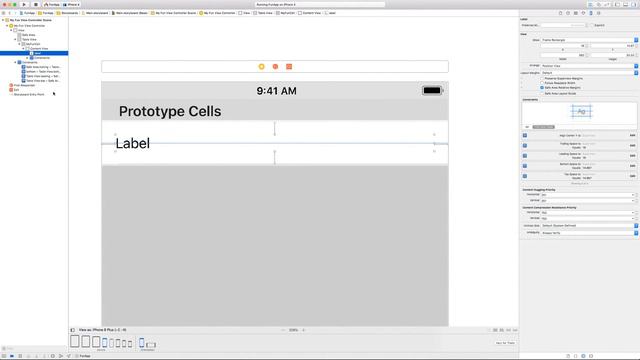
Task: Open the Ambiguity dropdown
Action: click(x=589, y=233)
